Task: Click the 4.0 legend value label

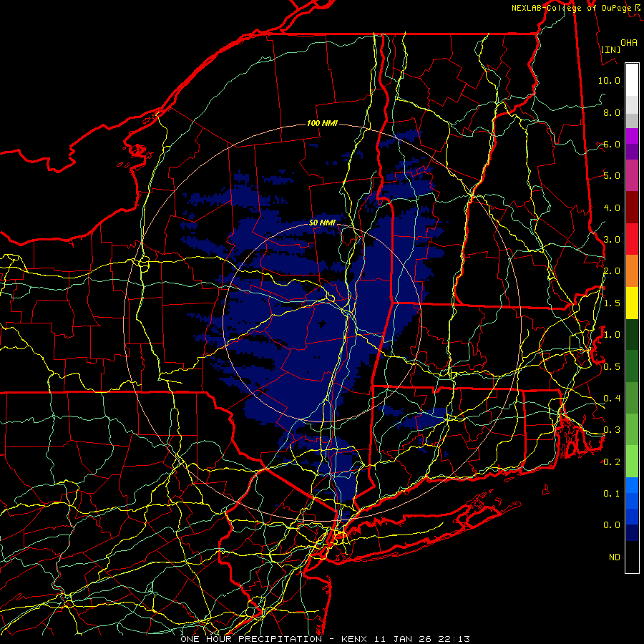Action: click(x=612, y=208)
